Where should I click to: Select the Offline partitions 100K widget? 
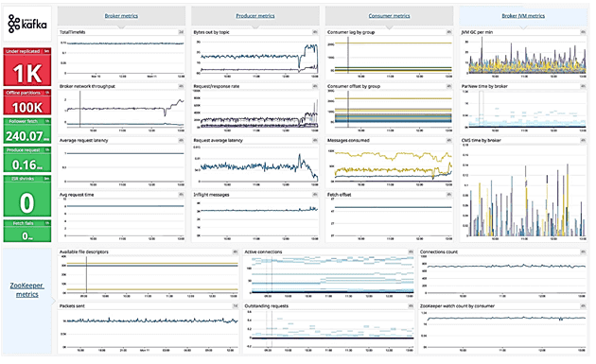(x=27, y=102)
